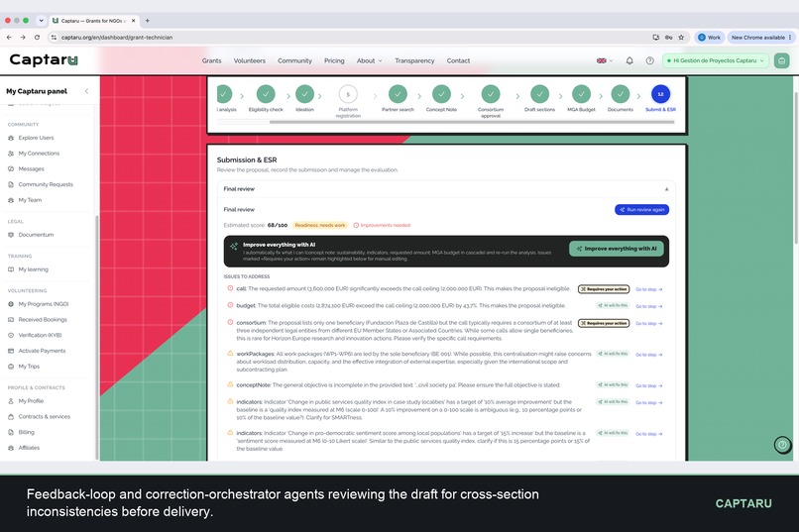Click the Explore Users sidebar icon
The height and width of the screenshot is (532, 799).
11,138
